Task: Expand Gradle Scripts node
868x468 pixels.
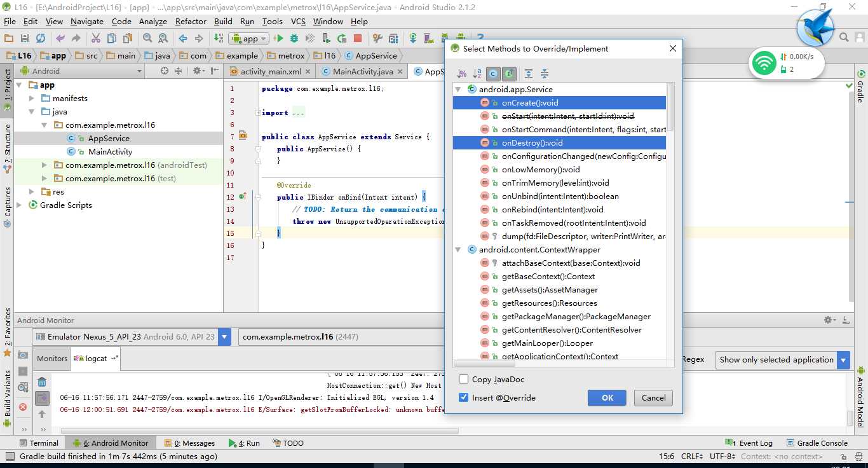Action: click(x=19, y=205)
